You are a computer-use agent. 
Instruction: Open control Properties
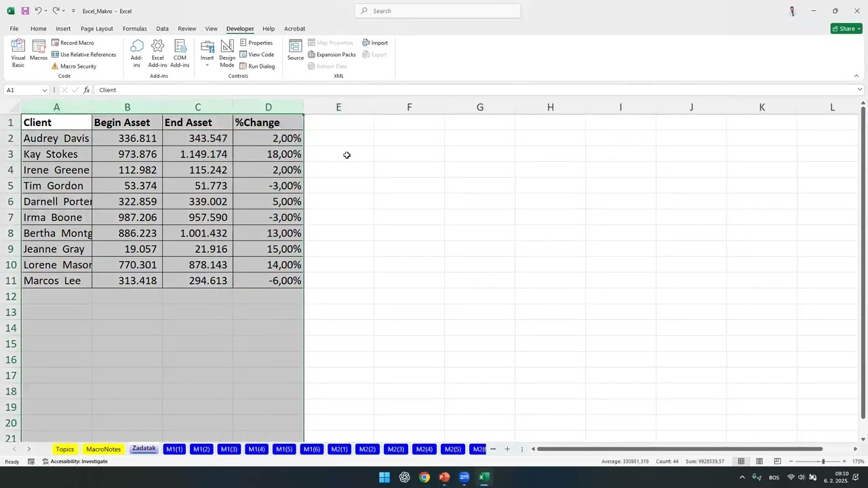coord(256,43)
